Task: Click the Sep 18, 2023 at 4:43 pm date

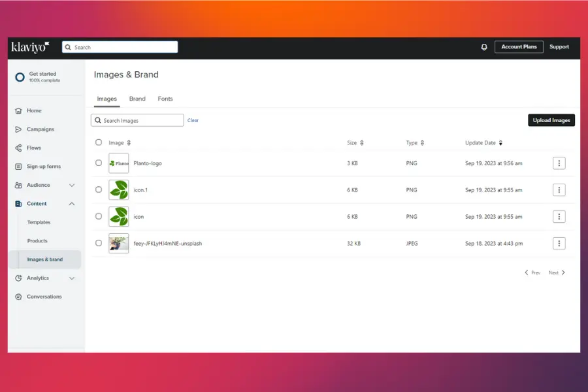Action: point(494,244)
